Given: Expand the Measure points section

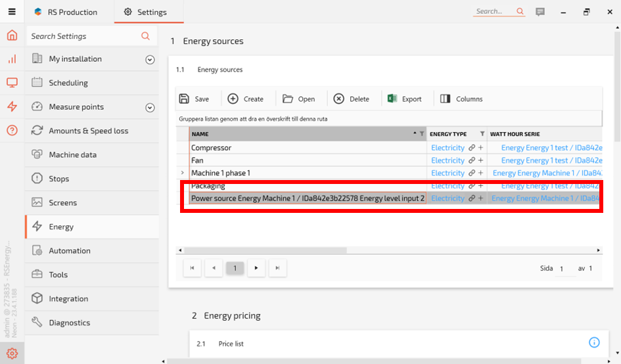Looking at the screenshot, I should 150,108.
